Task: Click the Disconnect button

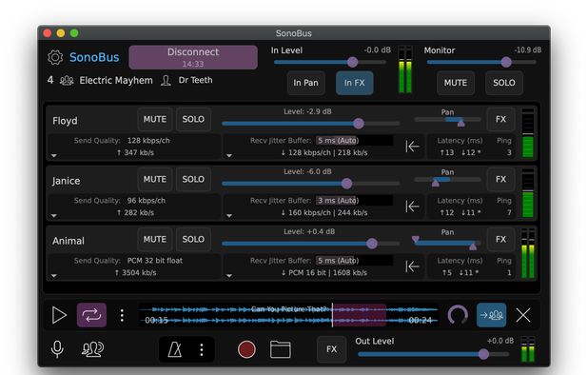Action: point(193,57)
